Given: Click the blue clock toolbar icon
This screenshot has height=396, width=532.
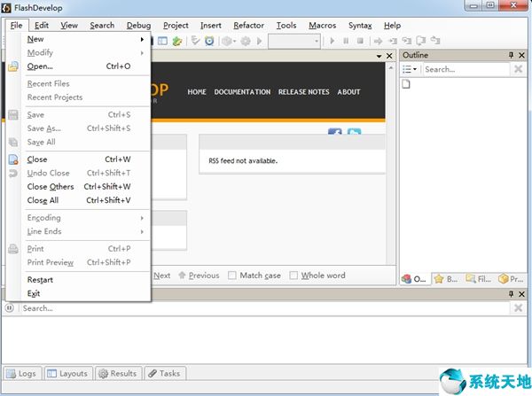Looking at the screenshot, I should click(209, 41).
